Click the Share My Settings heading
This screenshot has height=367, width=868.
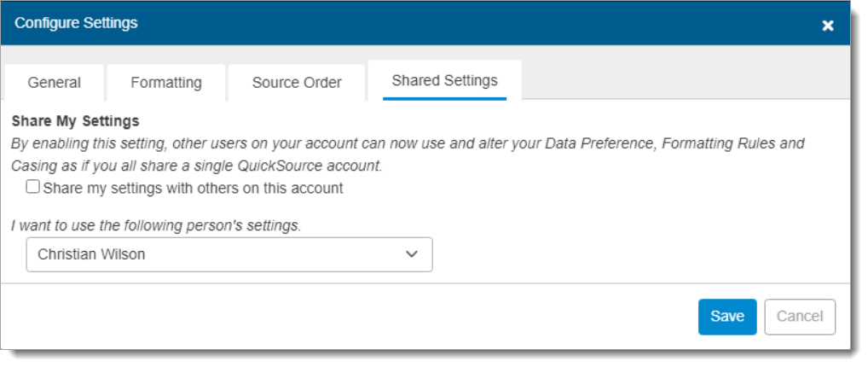pyautogui.click(x=75, y=121)
